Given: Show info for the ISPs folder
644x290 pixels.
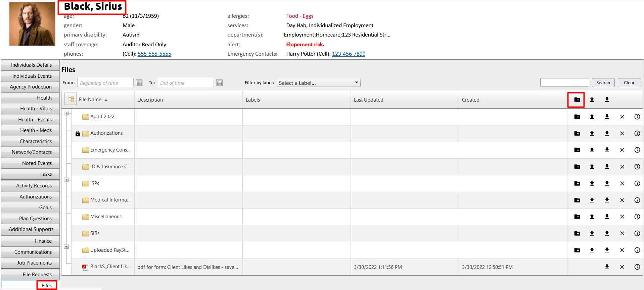Looking at the screenshot, I should [x=637, y=183].
